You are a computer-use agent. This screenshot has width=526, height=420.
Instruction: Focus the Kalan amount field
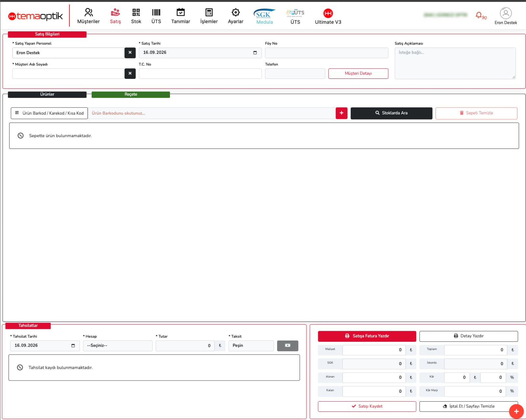pos(374,391)
